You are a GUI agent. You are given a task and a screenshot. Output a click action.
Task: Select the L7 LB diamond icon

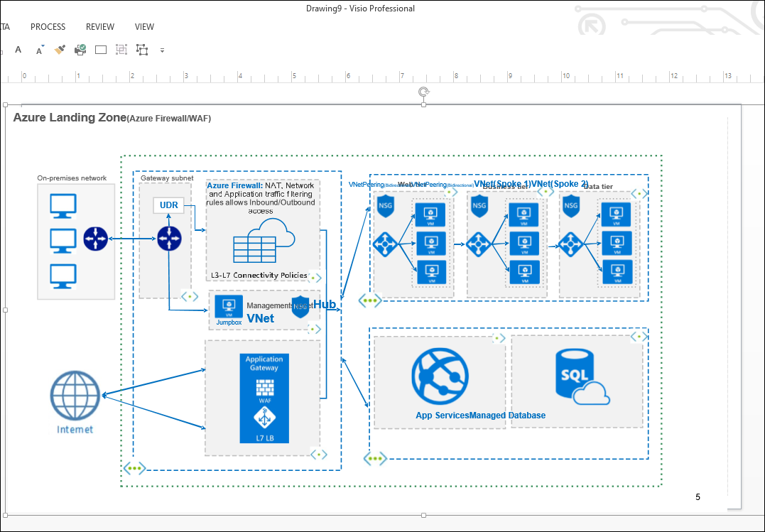pyautogui.click(x=265, y=418)
